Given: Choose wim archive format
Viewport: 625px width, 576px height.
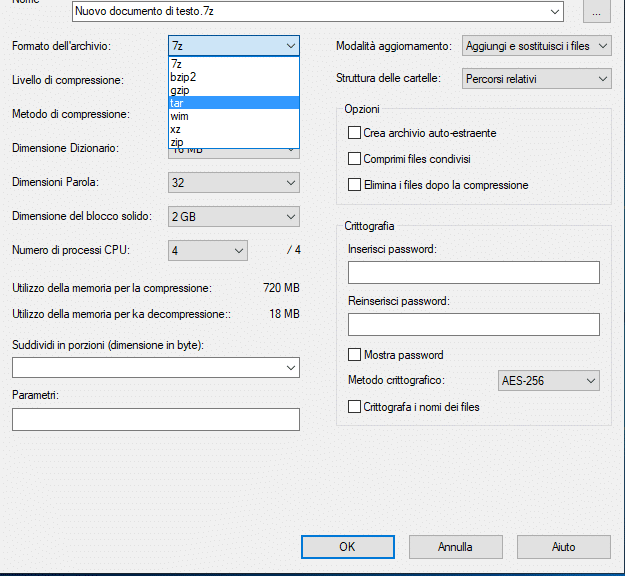Looking at the screenshot, I should point(234,116).
